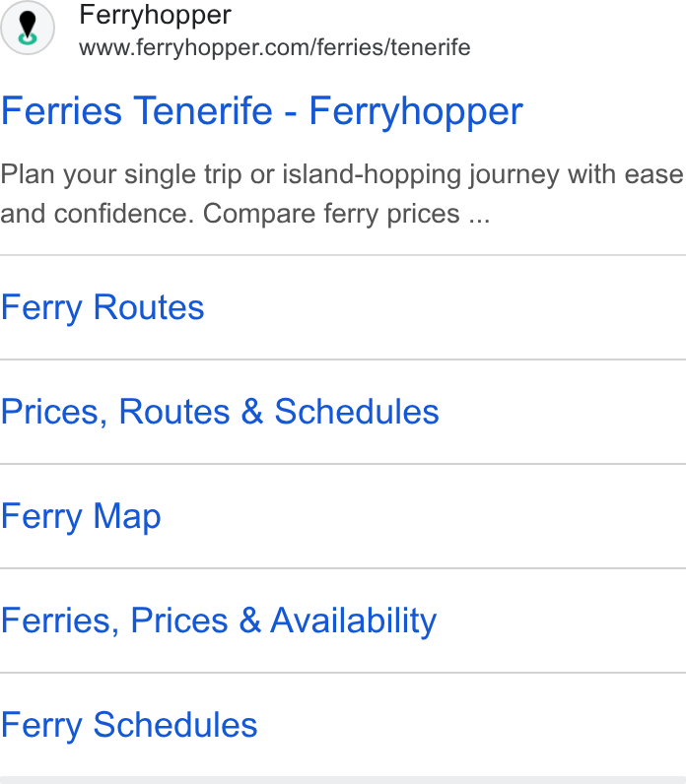Click the word Ferryhopper in the blue title

tap(416, 112)
